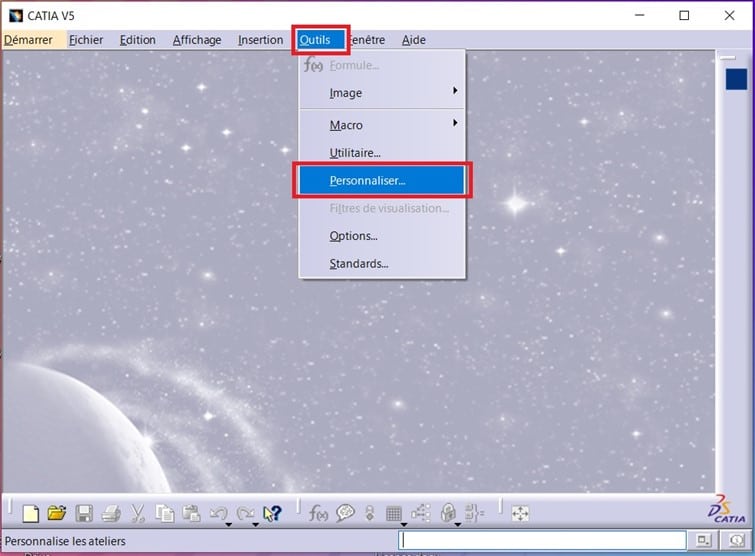
Task: Click the Print icon
Action: [x=111, y=514]
